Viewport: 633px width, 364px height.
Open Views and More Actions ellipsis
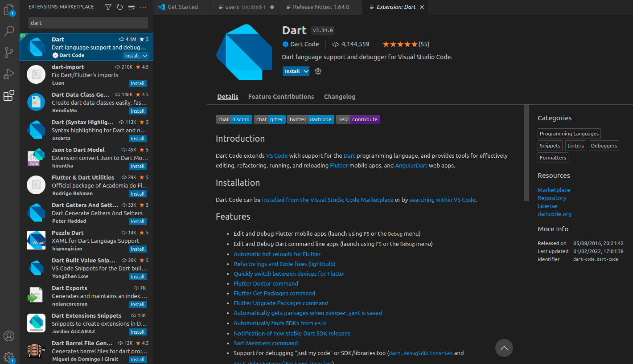143,7
